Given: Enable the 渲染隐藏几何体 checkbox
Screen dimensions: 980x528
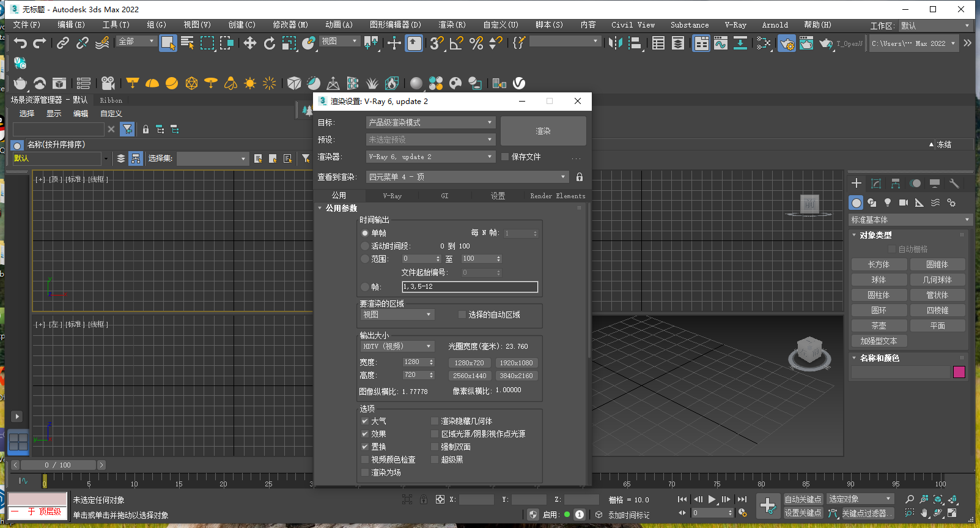Looking at the screenshot, I should pos(435,421).
